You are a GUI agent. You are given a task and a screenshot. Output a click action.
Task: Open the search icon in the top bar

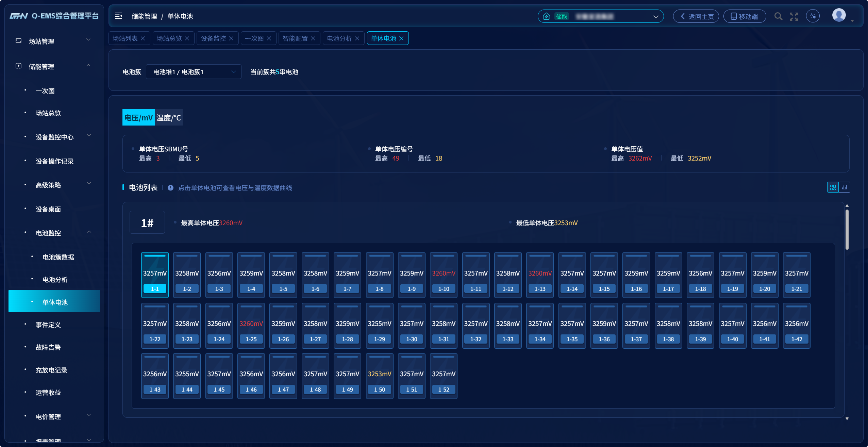click(778, 16)
